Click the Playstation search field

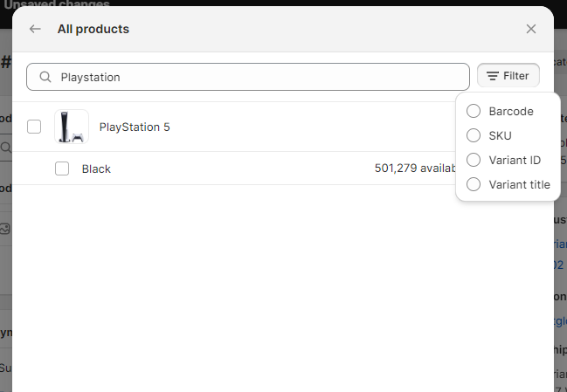point(248,77)
